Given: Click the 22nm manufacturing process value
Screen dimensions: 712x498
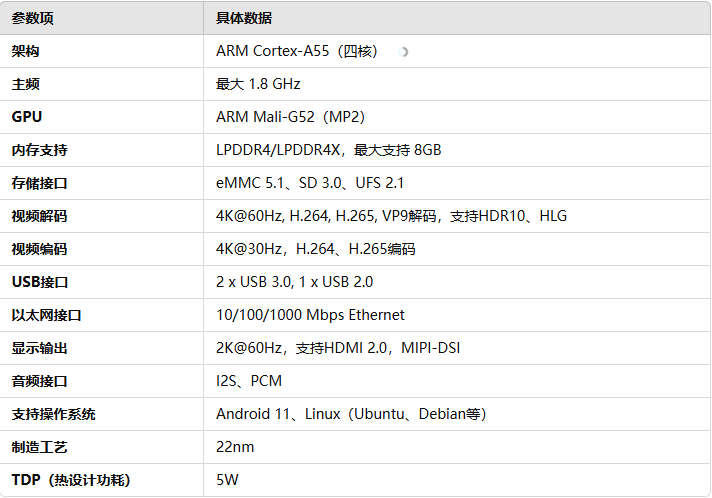Looking at the screenshot, I should pos(235,447).
